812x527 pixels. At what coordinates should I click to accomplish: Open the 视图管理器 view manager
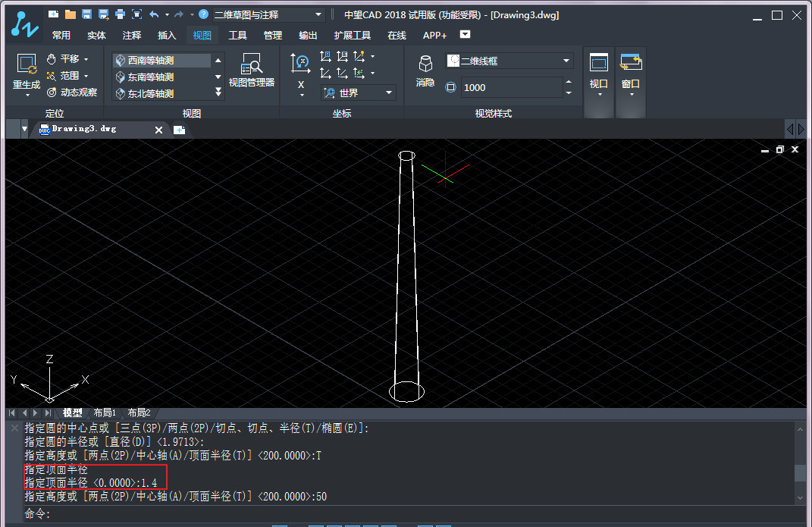point(251,71)
